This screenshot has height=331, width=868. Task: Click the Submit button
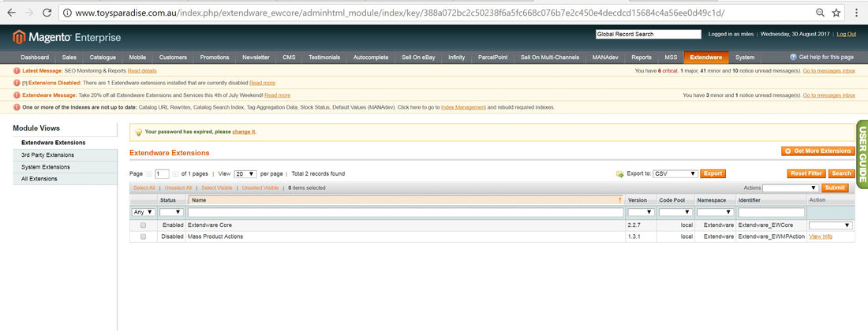tap(835, 188)
